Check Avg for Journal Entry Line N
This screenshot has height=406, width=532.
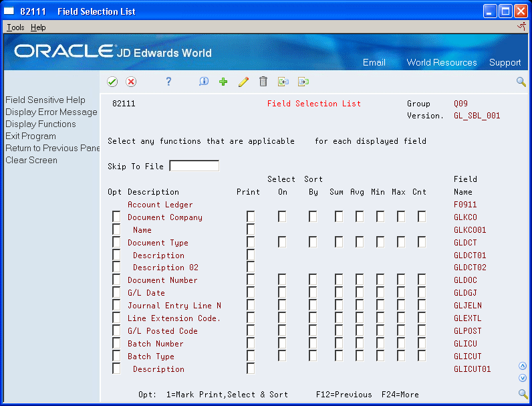[x=360, y=305]
